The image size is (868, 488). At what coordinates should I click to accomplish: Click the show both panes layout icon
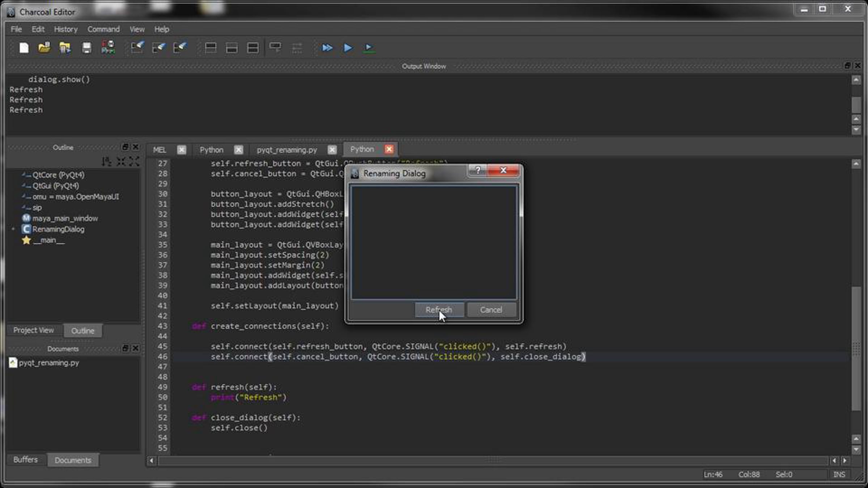click(253, 48)
